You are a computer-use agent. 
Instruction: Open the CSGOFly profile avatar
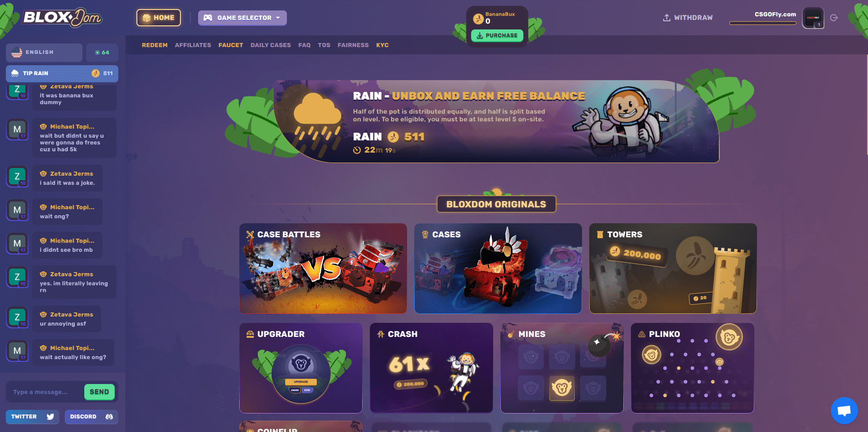[813, 18]
